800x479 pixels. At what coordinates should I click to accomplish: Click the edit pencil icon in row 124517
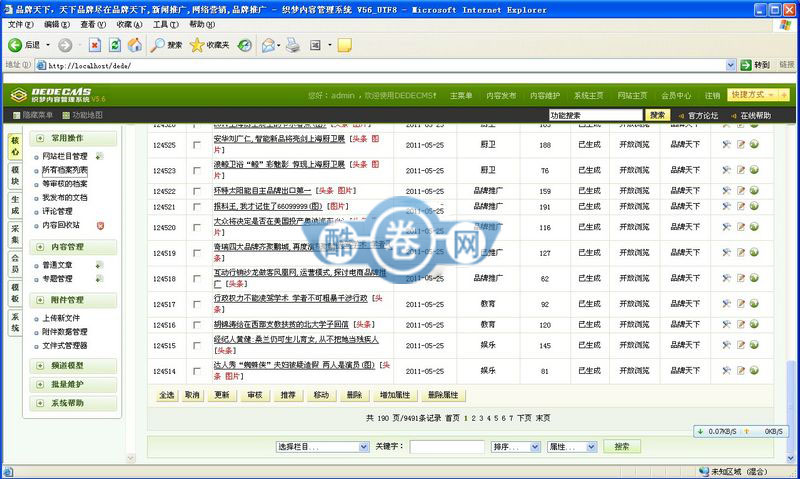[741, 304]
